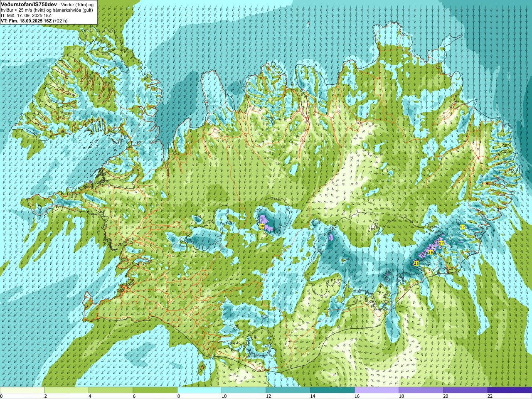Click the 4–6 m/s green legend swatch
Image resolution: width=532 pixels, height=399 pixels.
pyautogui.click(x=111, y=390)
